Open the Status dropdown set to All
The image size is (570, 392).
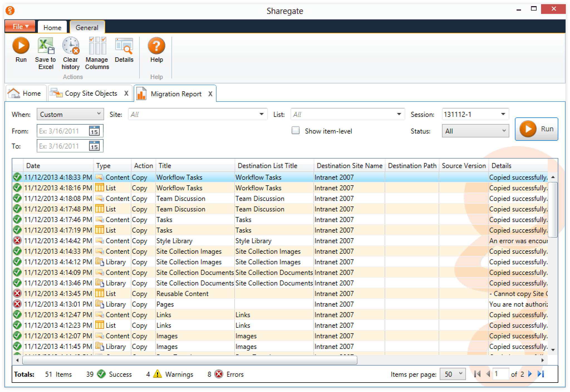click(475, 131)
